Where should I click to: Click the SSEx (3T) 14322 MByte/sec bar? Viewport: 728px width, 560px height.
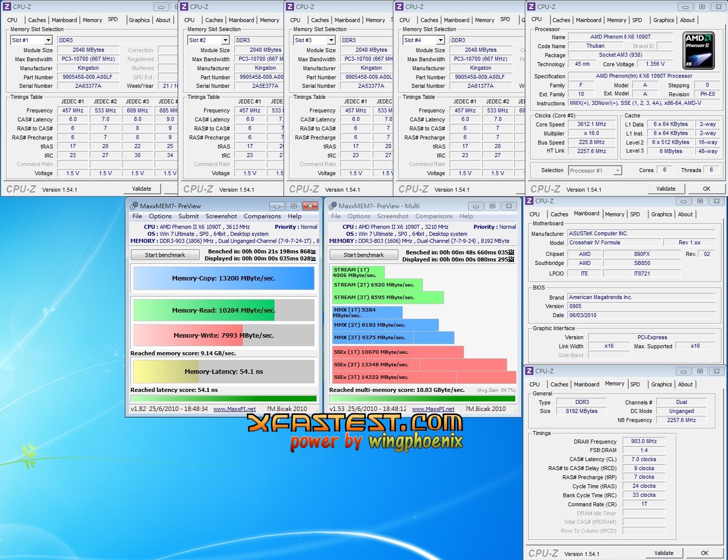point(424,377)
